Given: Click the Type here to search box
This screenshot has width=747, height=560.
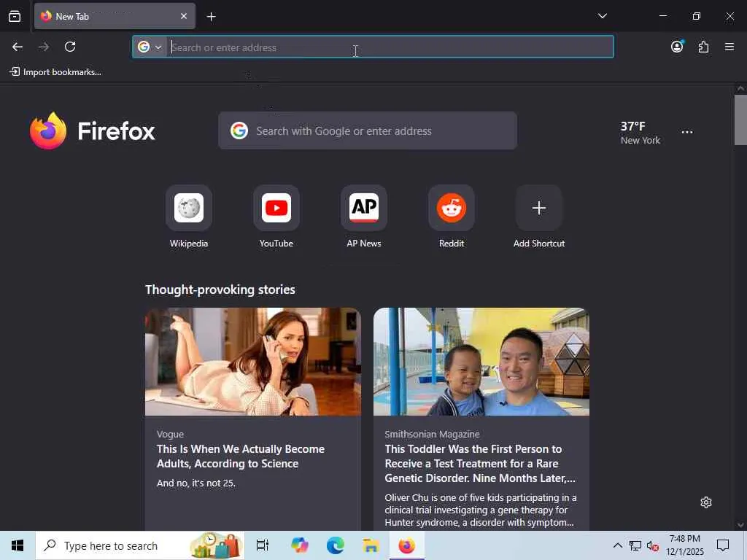Looking at the screenshot, I should [140, 545].
